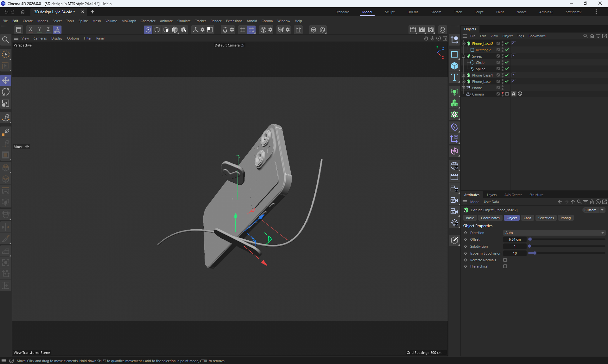Image resolution: width=608 pixels, height=364 pixels.
Task: Open the Direction dropdown set to Auto
Action: pyautogui.click(x=554, y=233)
